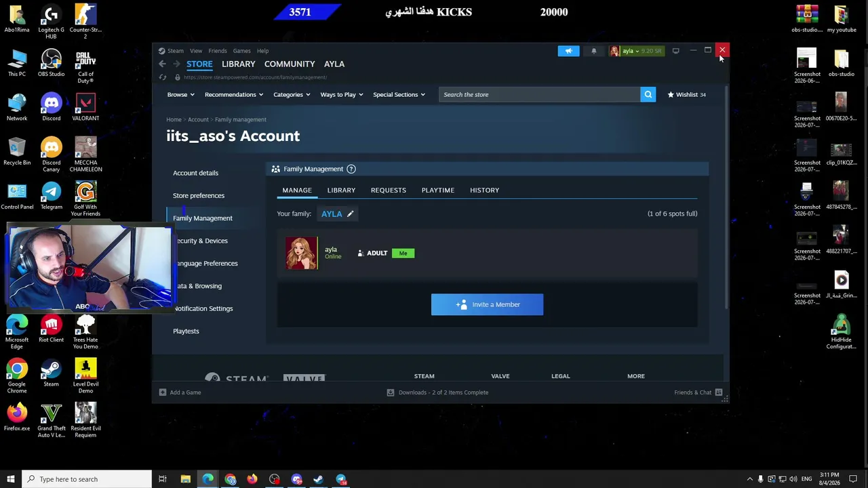Expand the Ways to Play dropdown
Image resolution: width=868 pixels, height=488 pixels.
click(341, 95)
